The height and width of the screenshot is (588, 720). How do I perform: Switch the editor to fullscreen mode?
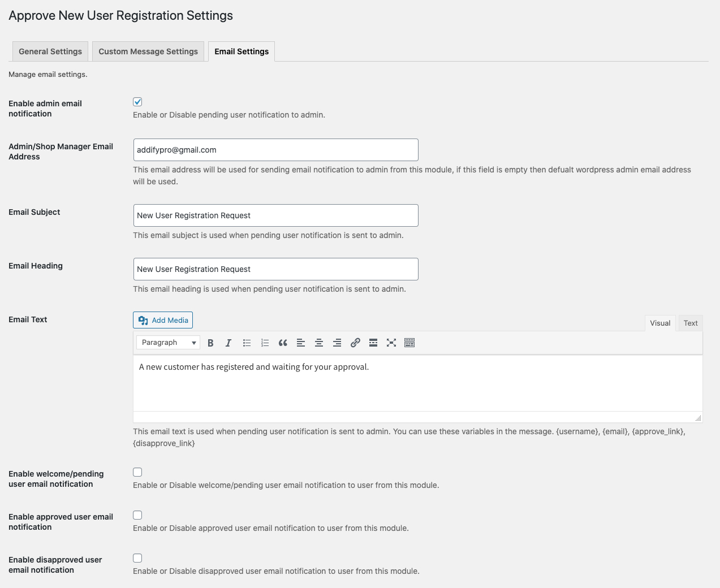click(391, 343)
